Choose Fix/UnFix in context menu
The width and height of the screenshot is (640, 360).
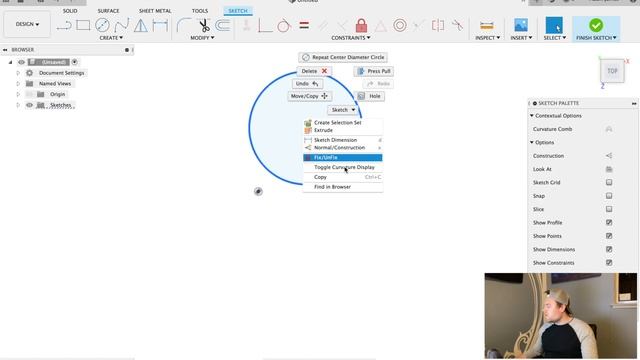point(342,158)
